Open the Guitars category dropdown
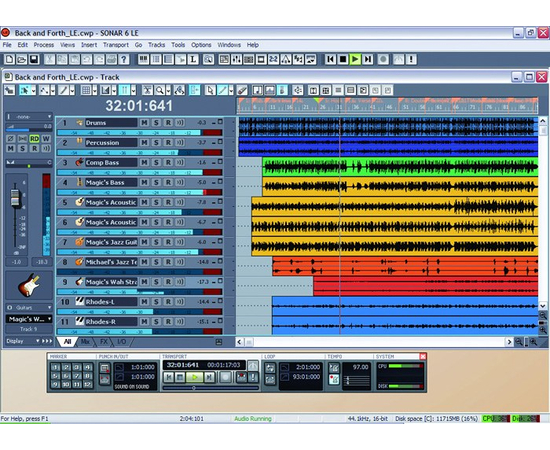 [29, 307]
